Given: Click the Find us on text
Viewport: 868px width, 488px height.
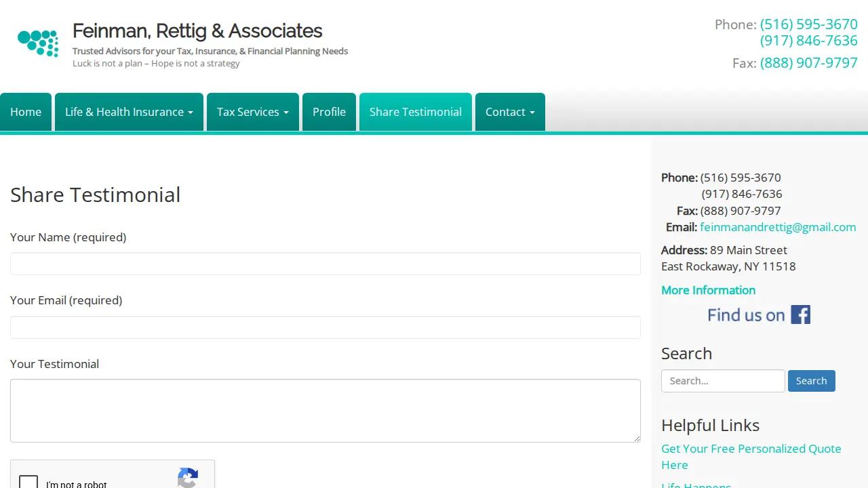Looking at the screenshot, I should tap(746, 315).
